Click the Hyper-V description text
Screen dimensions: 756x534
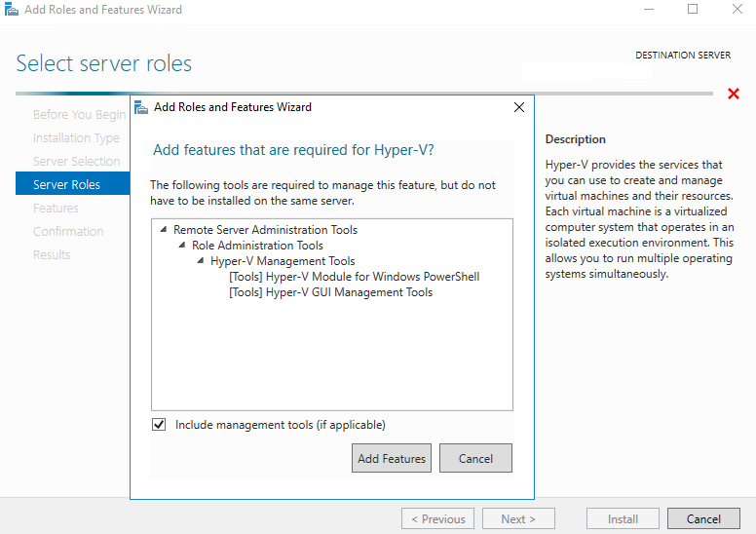click(x=639, y=219)
